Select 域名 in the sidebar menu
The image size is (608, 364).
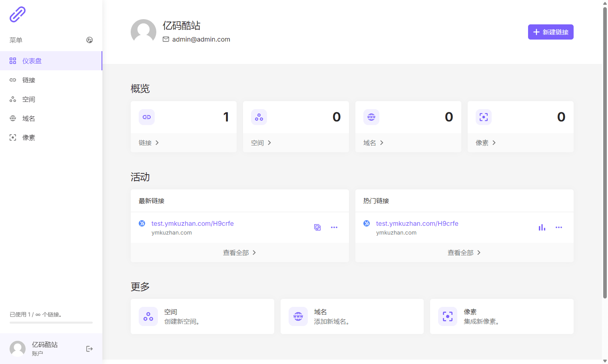pyautogui.click(x=51, y=118)
